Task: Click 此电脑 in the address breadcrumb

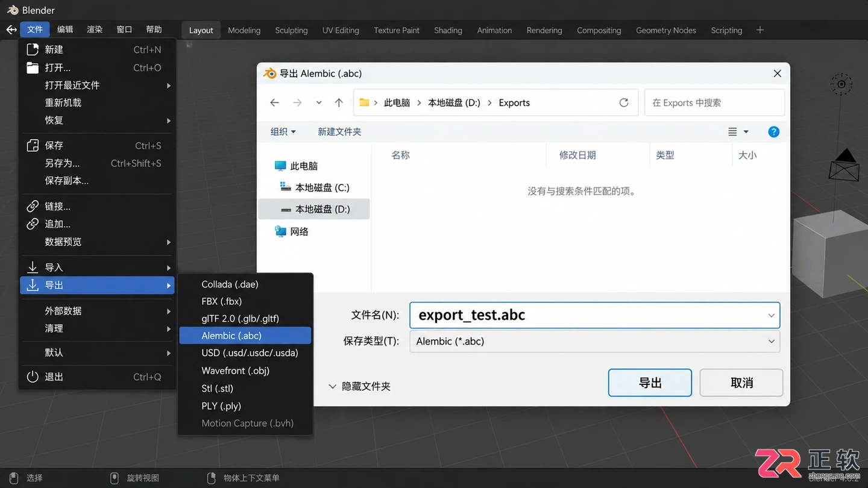Action: click(x=397, y=102)
